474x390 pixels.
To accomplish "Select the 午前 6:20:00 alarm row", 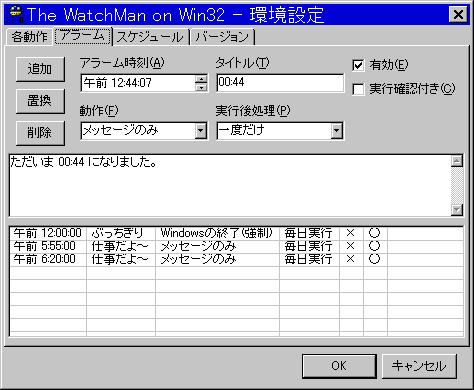I will [x=236, y=259].
